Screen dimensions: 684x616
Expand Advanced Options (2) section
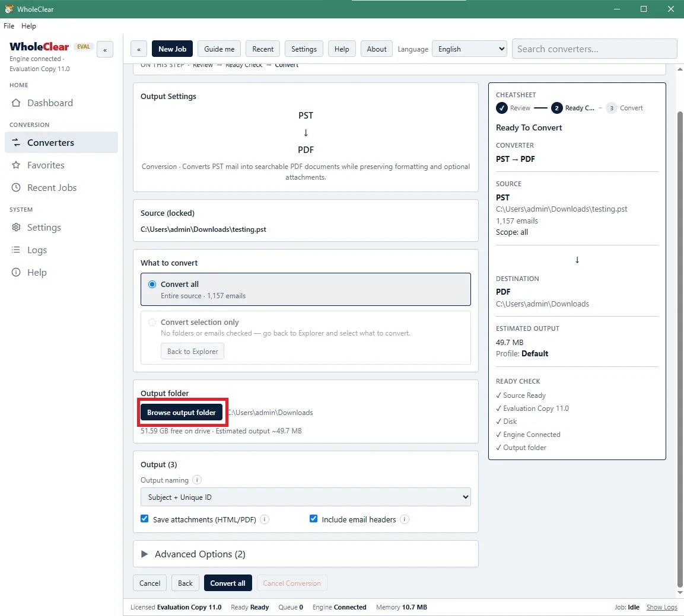tap(306, 554)
